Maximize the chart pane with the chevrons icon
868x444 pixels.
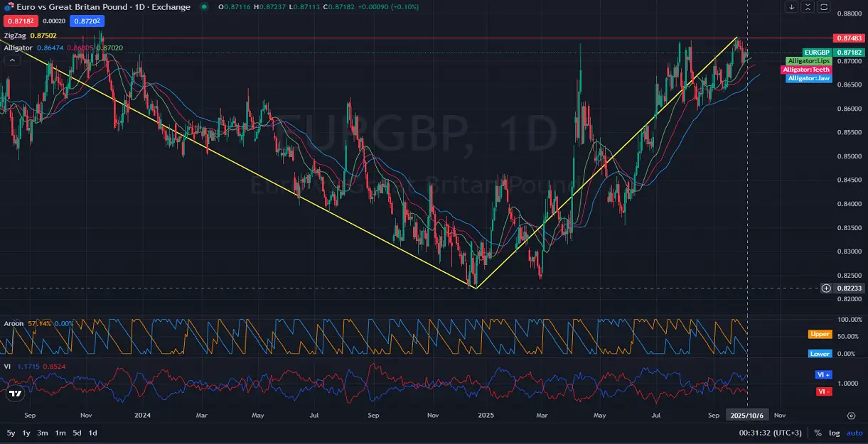(x=807, y=7)
